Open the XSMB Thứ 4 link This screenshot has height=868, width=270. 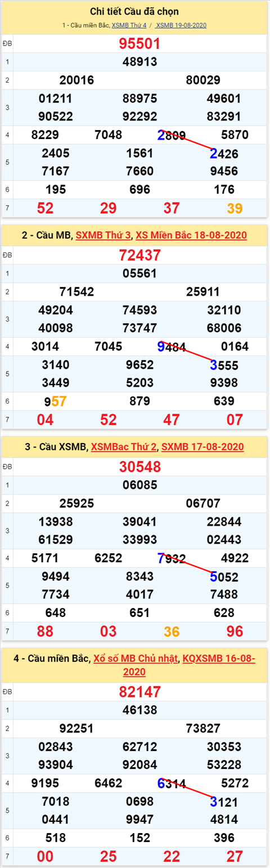coord(129,25)
